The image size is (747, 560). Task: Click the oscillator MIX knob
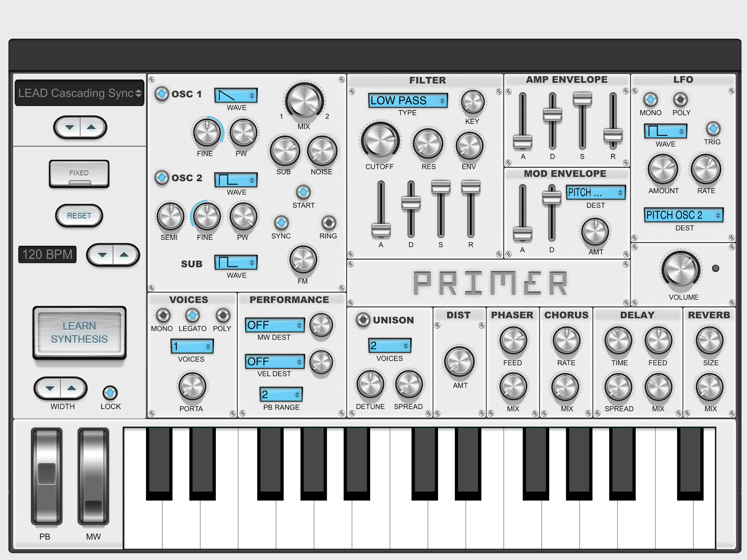[304, 101]
